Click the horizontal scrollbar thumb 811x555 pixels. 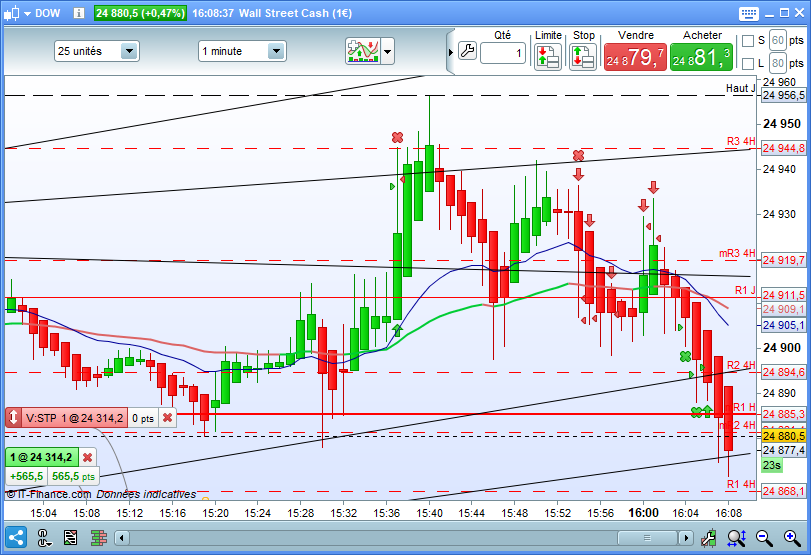tap(647, 538)
